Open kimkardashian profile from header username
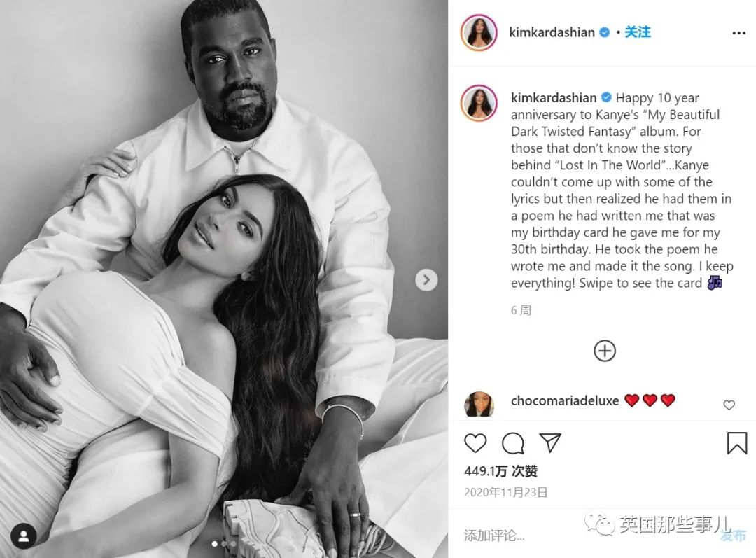This screenshot has width=756, height=558. point(552,32)
